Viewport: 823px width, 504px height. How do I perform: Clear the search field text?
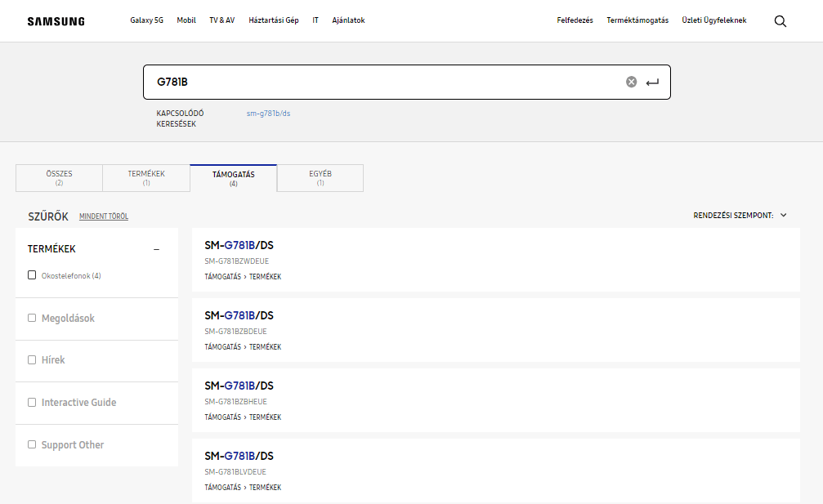631,82
